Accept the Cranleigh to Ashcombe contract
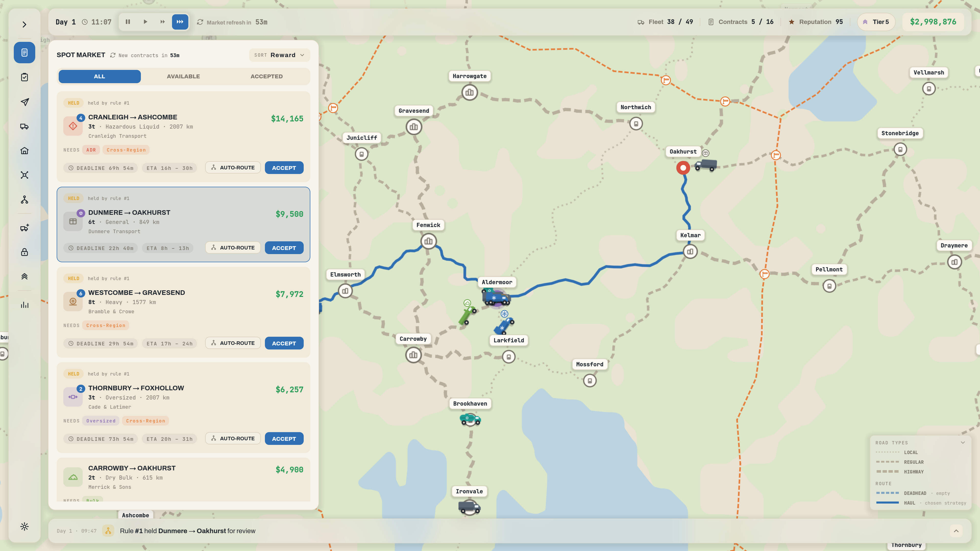 284,168
